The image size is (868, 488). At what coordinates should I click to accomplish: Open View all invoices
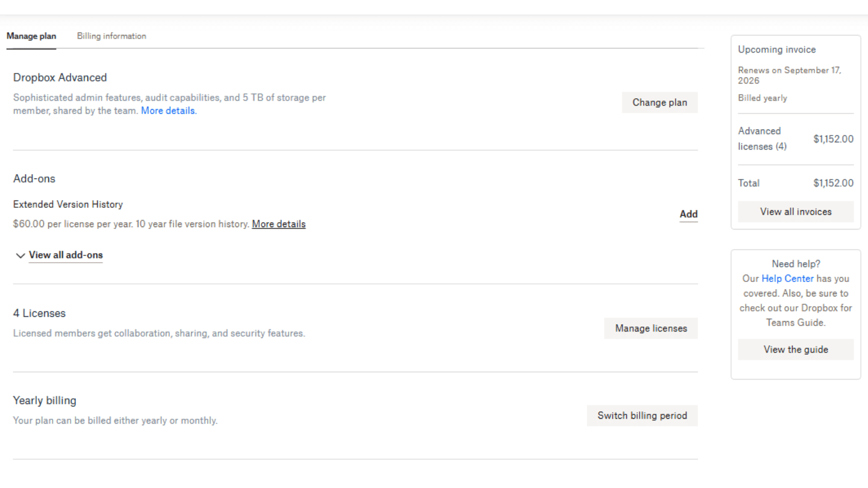796,211
